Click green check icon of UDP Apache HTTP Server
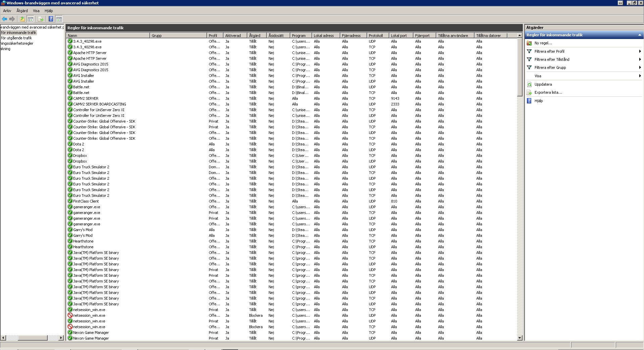Viewport: 644px width, 350px height. 70,53
